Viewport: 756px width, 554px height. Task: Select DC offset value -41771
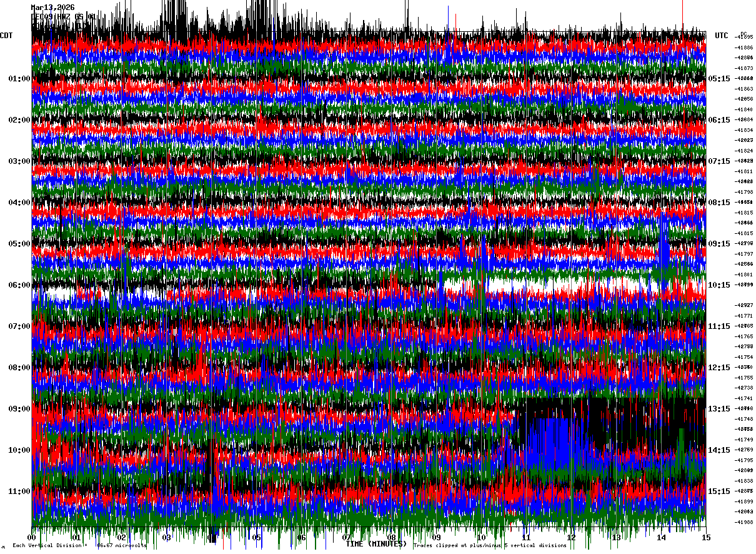tap(744, 316)
